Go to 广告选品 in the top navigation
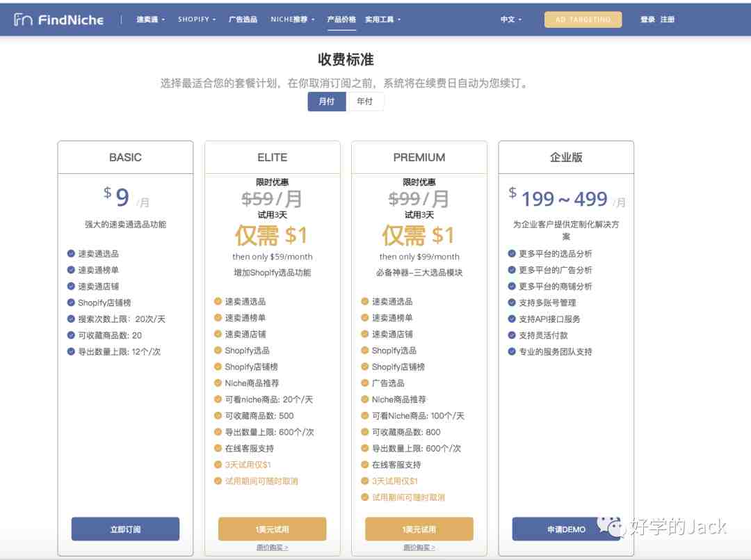 [243, 19]
